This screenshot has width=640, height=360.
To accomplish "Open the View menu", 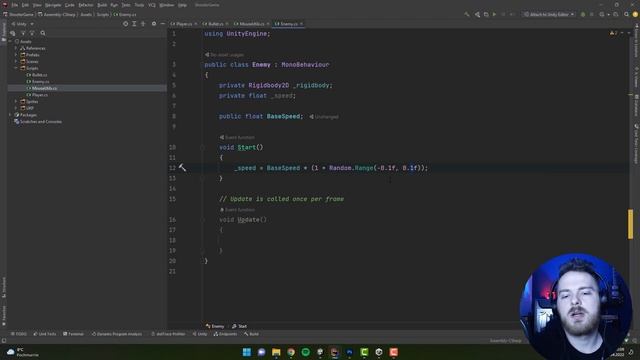I will coord(37,5).
